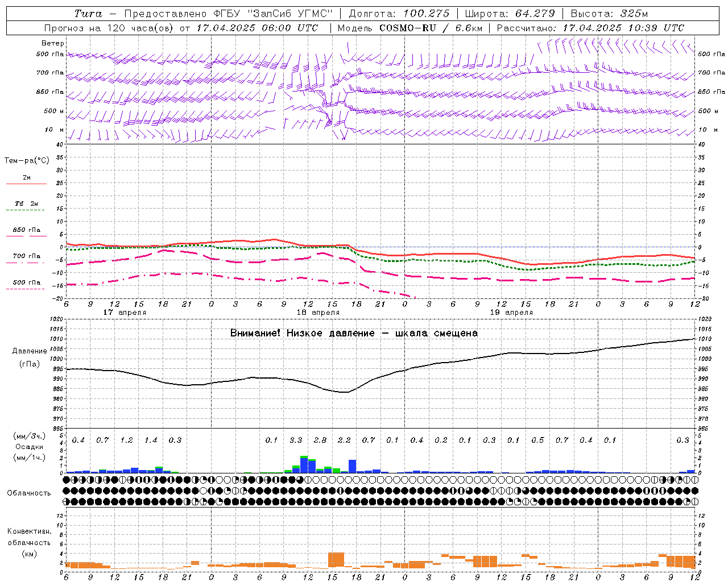Click the "Конвективн." convective cloud label

click(x=29, y=531)
